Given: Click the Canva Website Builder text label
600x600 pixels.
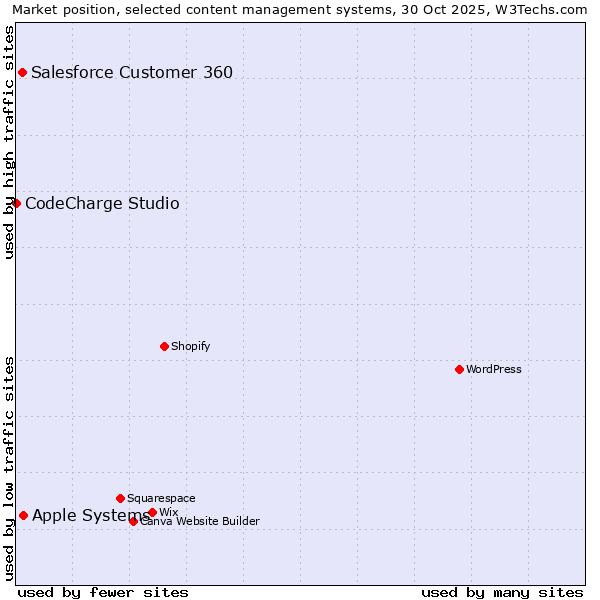Looking at the screenshot, I should click(202, 521).
